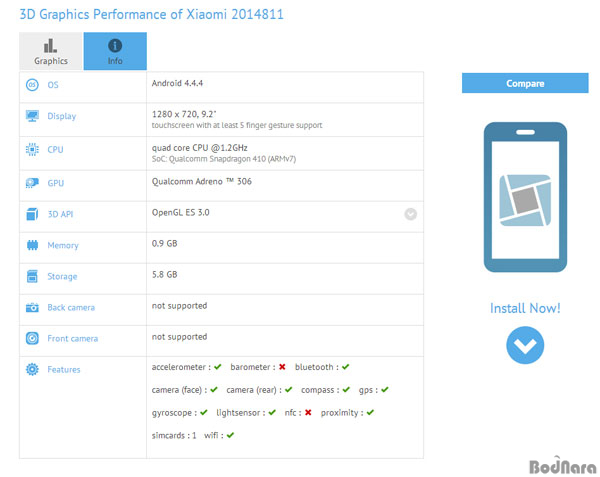Click the Features gear icon
The image size is (600, 477).
pos(32,370)
